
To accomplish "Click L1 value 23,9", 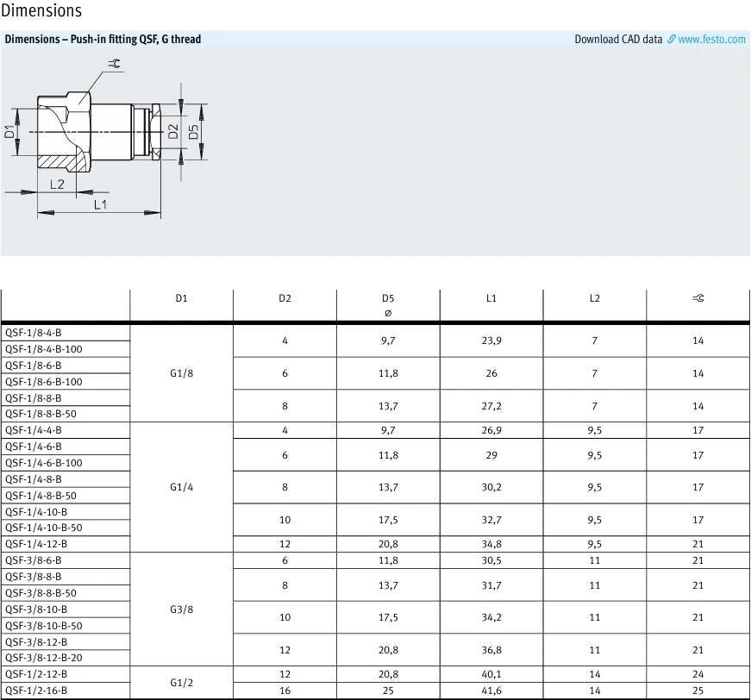I will click(491, 341).
